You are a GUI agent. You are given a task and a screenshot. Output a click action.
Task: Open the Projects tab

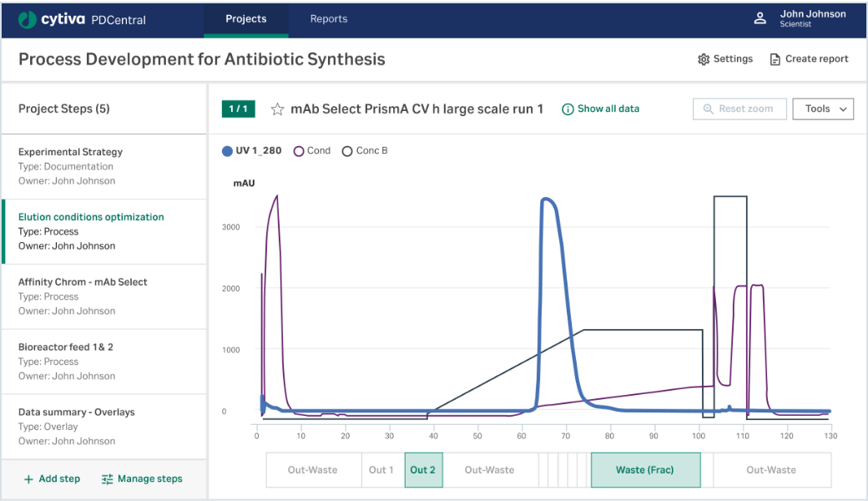coord(245,18)
